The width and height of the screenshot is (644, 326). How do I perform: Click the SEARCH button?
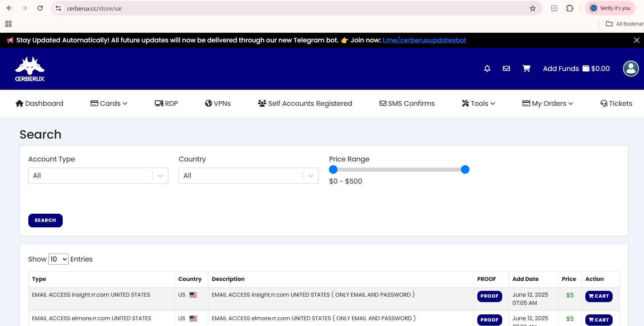coord(45,221)
